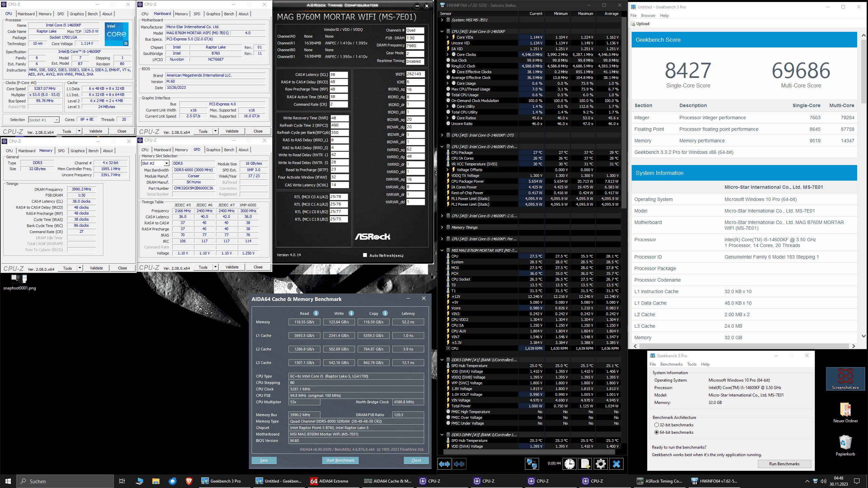The width and height of the screenshot is (868, 488).
Task: Click Read info icon in AIDA64 benchmark
Action: (316, 313)
